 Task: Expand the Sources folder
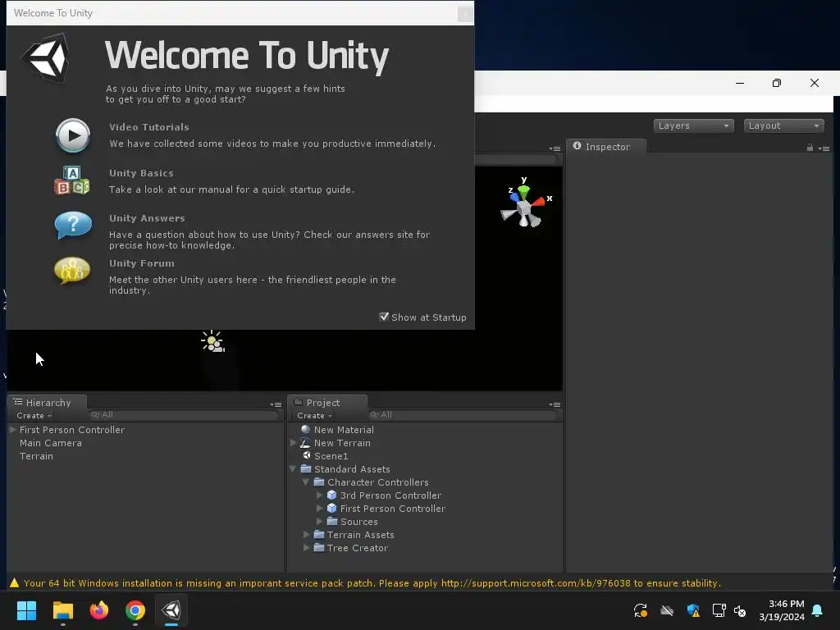pyautogui.click(x=319, y=521)
